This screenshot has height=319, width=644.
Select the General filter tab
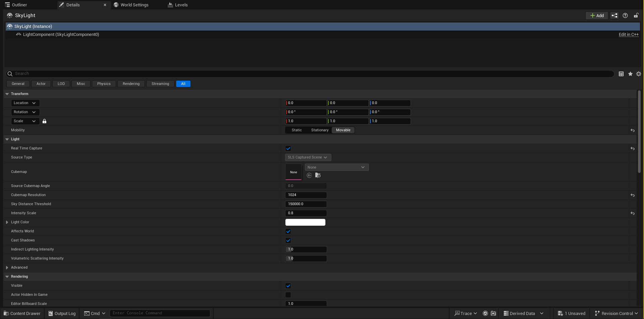(x=18, y=84)
